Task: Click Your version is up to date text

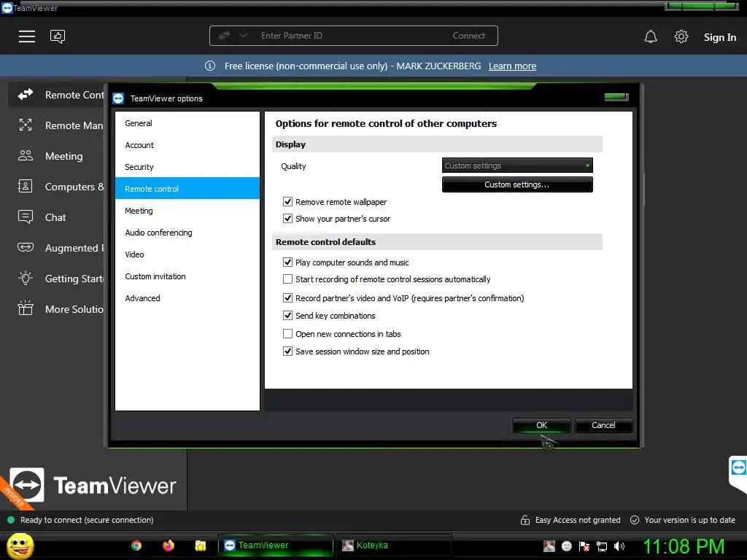Action: click(x=690, y=520)
